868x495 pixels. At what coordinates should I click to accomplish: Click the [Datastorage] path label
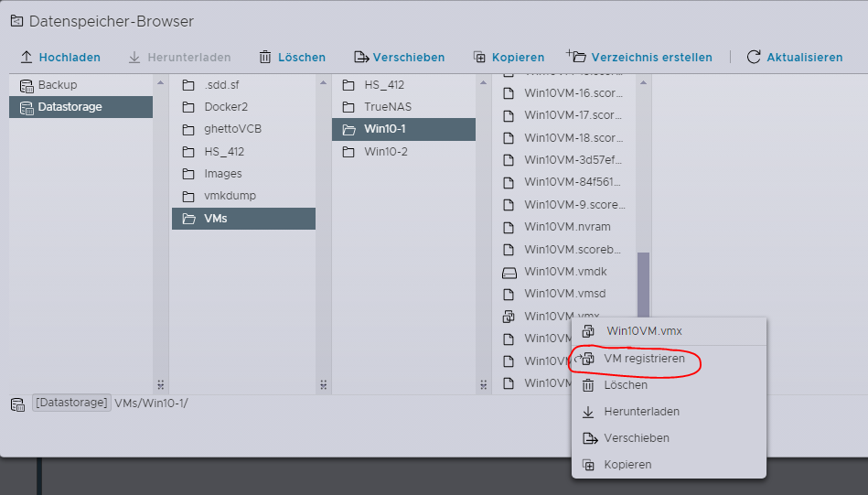click(x=71, y=403)
